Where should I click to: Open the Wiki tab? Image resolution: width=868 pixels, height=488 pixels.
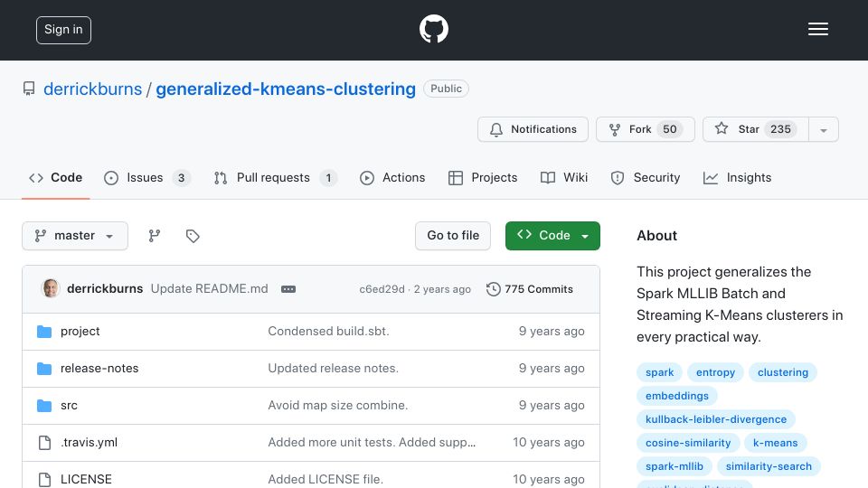pyautogui.click(x=564, y=178)
